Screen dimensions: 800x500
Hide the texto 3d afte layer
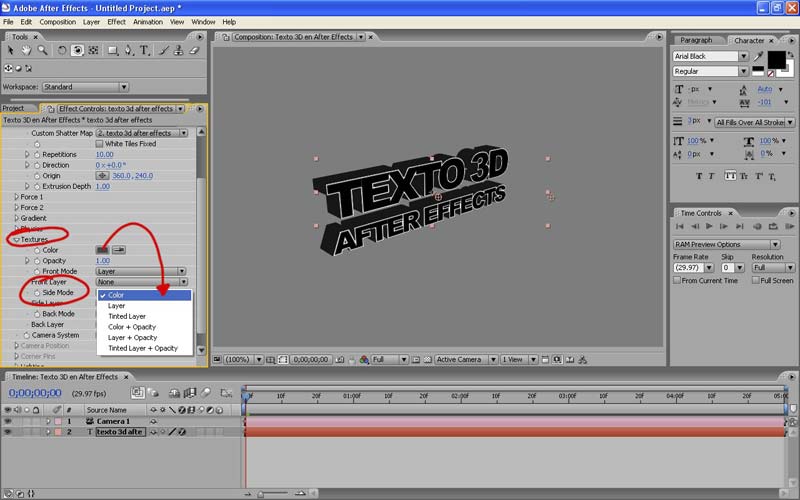click(x=8, y=432)
